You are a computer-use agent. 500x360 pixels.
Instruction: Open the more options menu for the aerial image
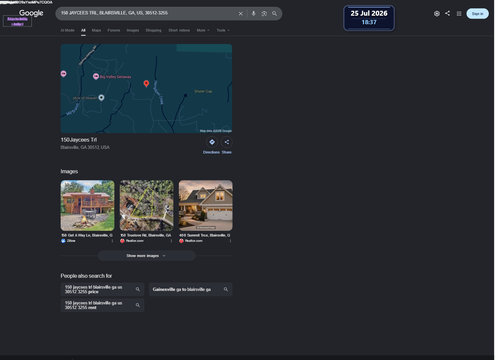[171, 241]
